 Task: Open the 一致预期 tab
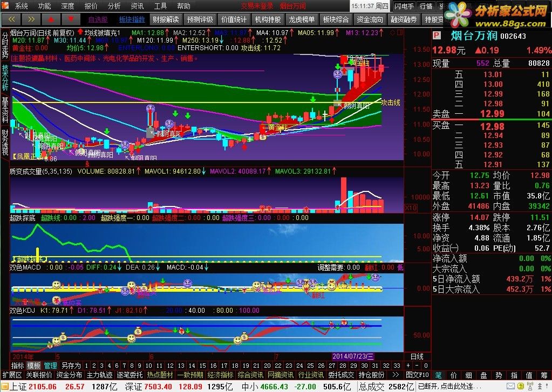coord(190,375)
